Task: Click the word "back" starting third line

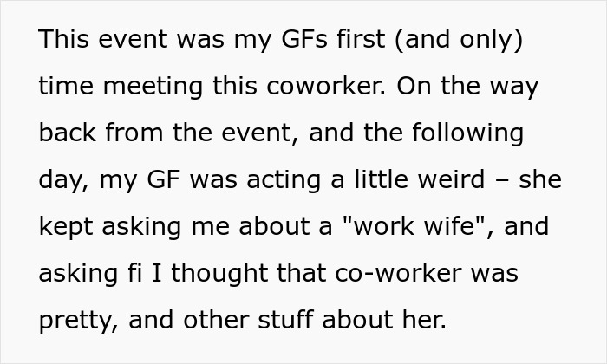Action: coord(68,133)
